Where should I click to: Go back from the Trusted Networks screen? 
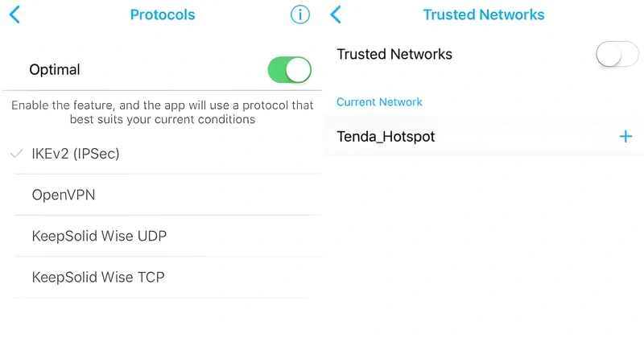(x=336, y=14)
